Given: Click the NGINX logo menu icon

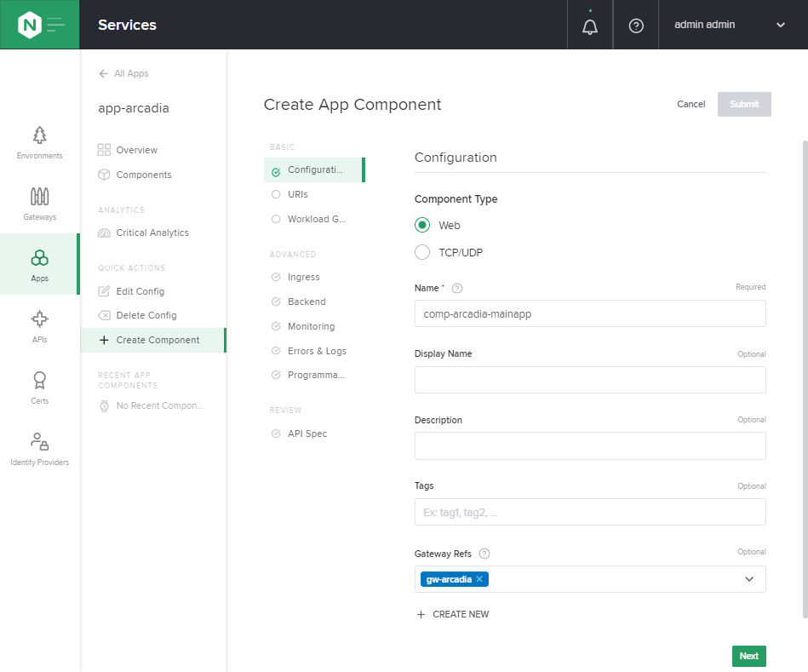Looking at the screenshot, I should (x=40, y=25).
